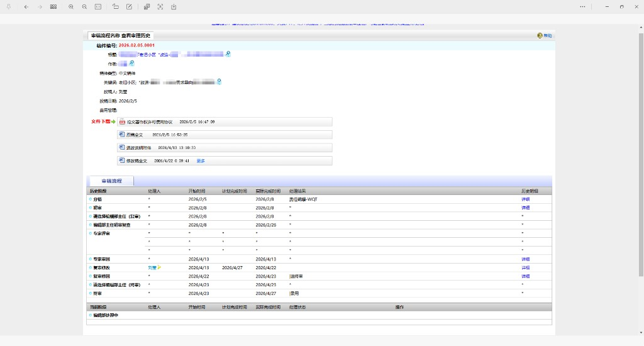Click the 1:1 actual size icon

(x=98, y=6)
